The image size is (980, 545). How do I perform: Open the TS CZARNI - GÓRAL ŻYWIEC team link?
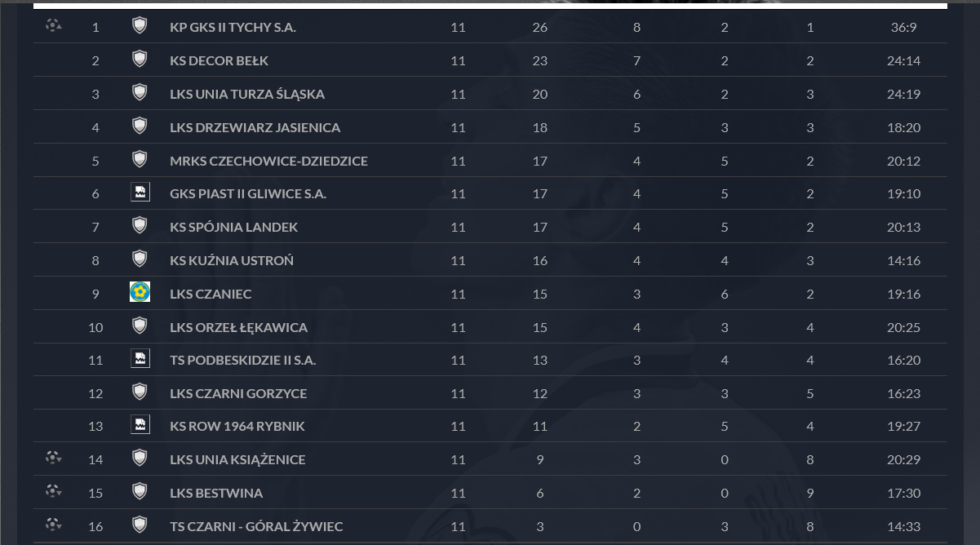pyautogui.click(x=256, y=526)
